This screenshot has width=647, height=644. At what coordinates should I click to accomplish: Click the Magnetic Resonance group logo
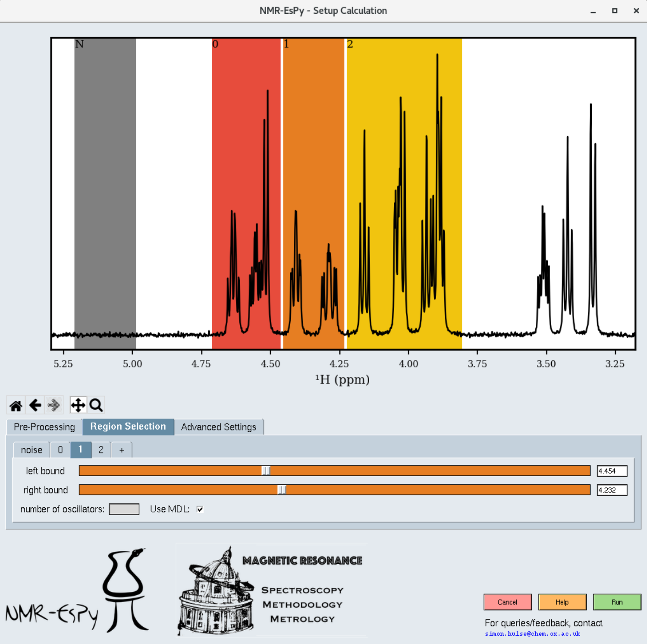(x=272, y=590)
